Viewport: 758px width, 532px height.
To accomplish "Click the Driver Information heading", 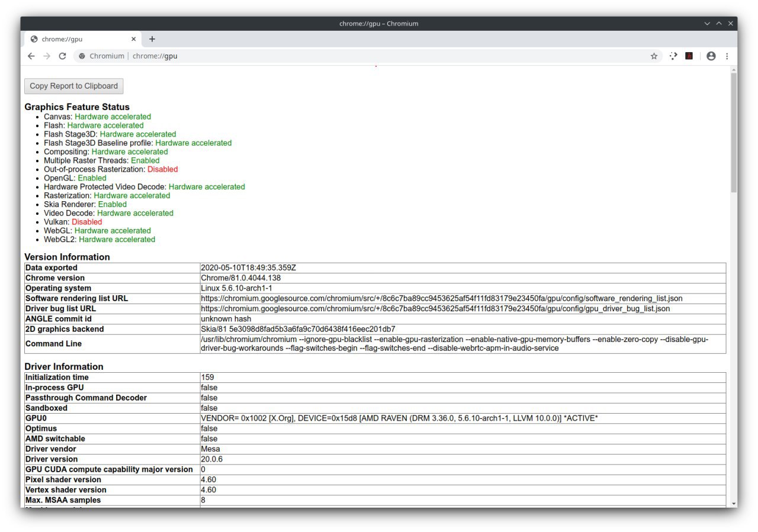I will point(64,366).
